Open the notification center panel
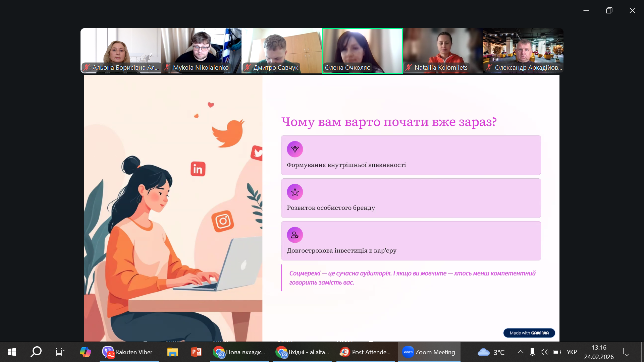 pos(627,352)
